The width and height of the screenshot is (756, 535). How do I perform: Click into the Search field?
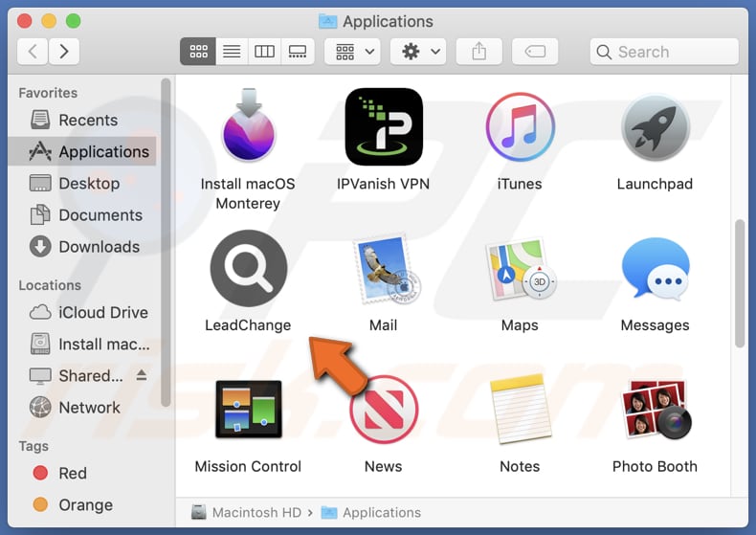[664, 52]
